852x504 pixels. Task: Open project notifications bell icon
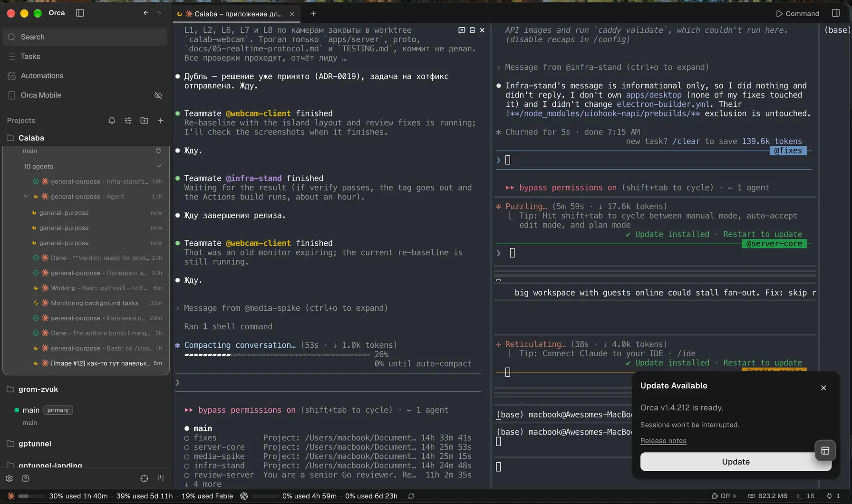pyautogui.click(x=112, y=121)
